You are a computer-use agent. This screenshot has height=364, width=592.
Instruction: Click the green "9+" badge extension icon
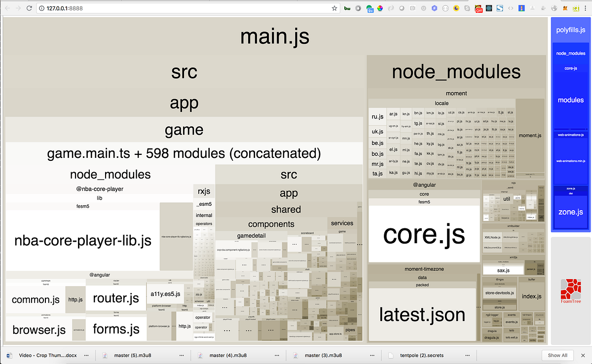click(x=369, y=8)
